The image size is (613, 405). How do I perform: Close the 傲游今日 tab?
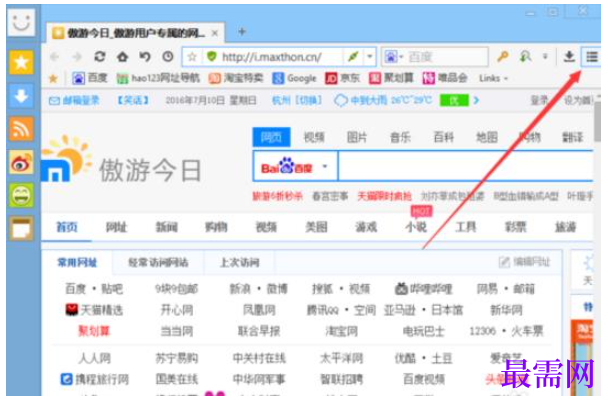point(215,34)
